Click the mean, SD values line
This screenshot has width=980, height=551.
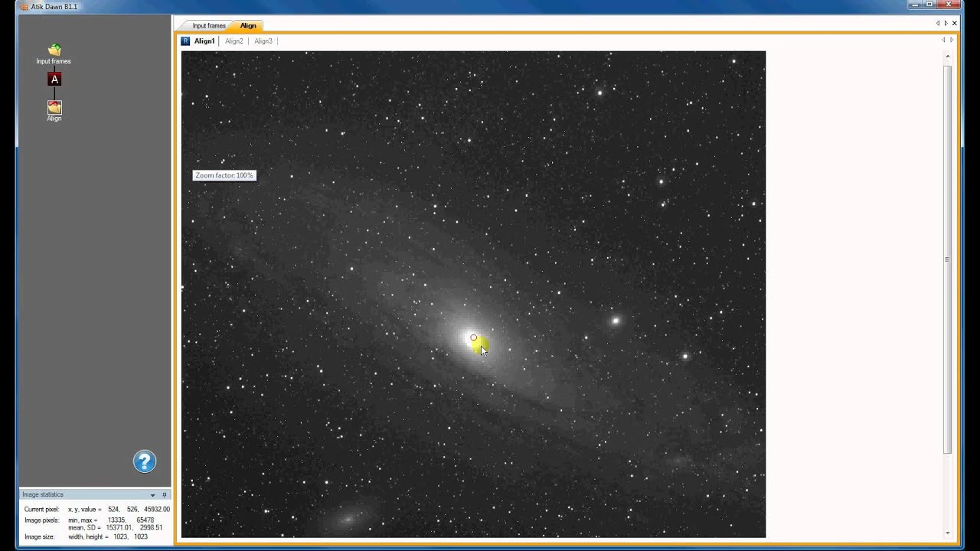point(115,528)
